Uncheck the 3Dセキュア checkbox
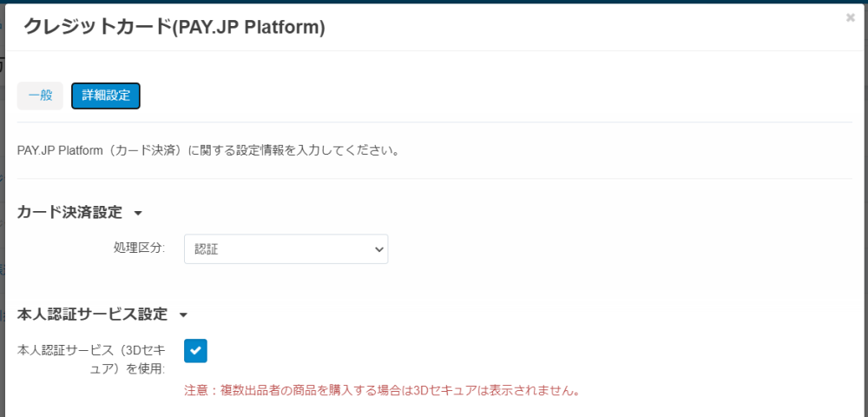 (x=195, y=350)
